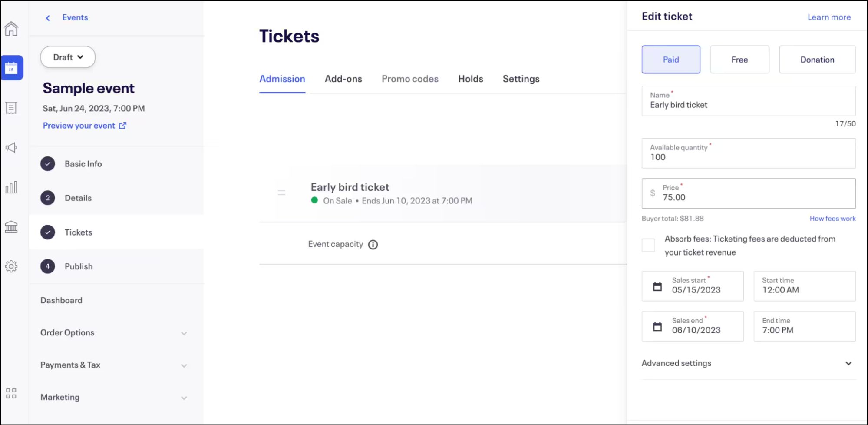Expand Order Options menu
Viewport: 868px width, 425px height.
(x=115, y=333)
